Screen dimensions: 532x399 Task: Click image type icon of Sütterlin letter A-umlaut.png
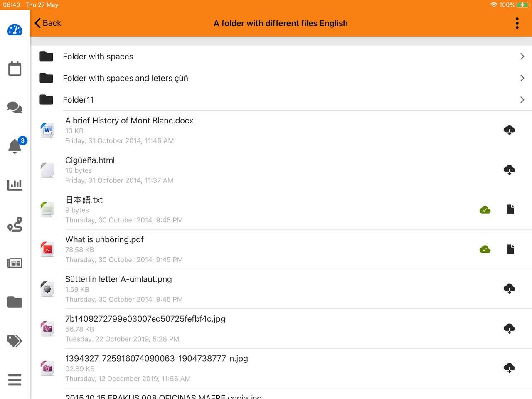pyautogui.click(x=47, y=289)
